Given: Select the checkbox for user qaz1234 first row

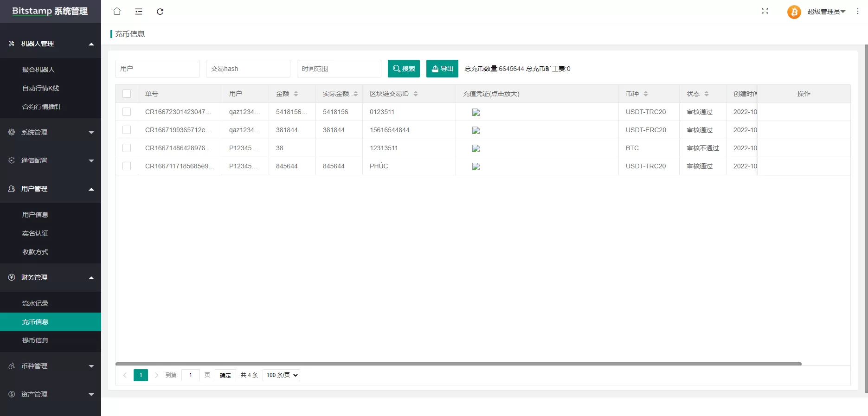Looking at the screenshot, I should (127, 112).
